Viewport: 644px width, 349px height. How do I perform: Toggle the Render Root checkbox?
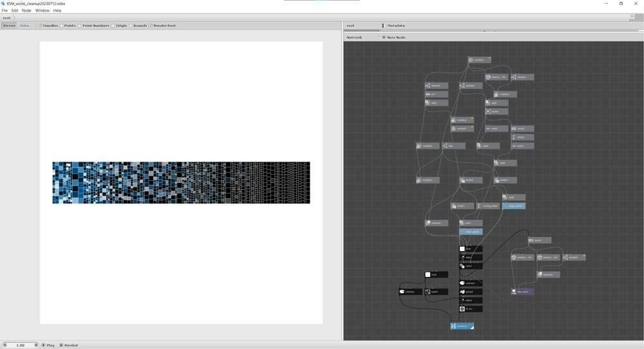pos(151,26)
